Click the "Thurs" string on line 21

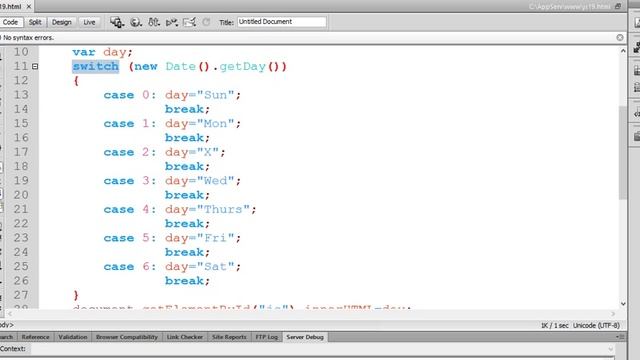[x=223, y=209]
